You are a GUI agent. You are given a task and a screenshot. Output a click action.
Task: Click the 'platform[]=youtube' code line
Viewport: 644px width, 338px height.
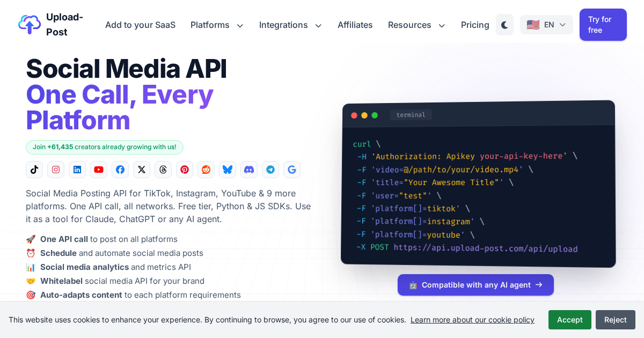coord(415,235)
